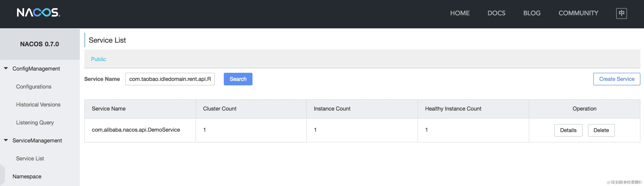Open Listening Query in the sidebar
The width and height of the screenshot is (644, 186).
35,123
